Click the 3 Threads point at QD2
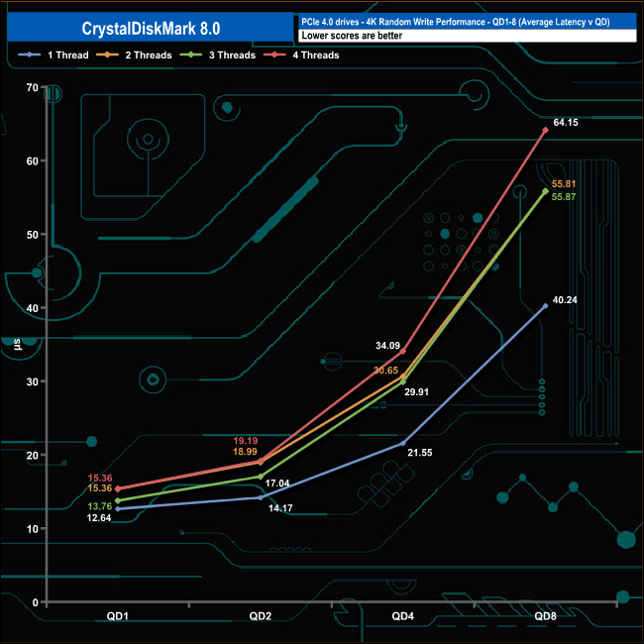The width and height of the screenshot is (644, 644). click(x=261, y=477)
